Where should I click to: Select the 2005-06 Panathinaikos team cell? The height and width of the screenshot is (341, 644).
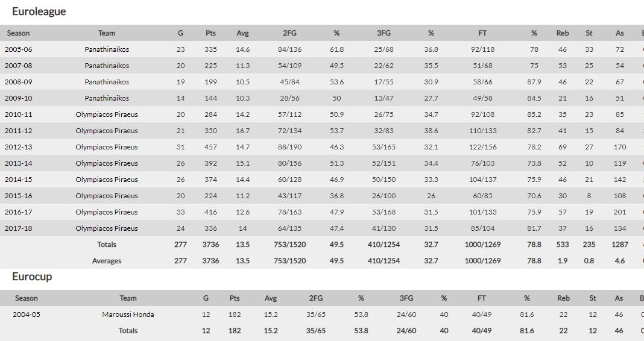pyautogui.click(x=107, y=49)
